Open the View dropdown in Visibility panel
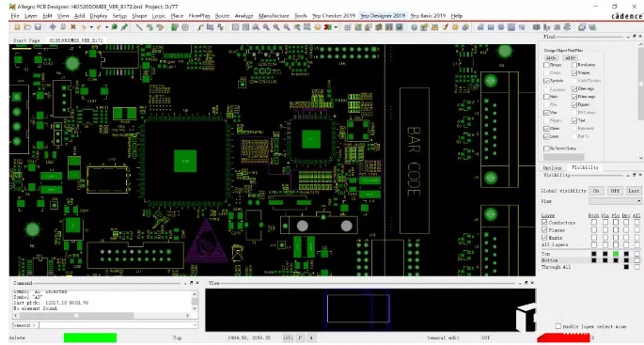 click(615, 201)
